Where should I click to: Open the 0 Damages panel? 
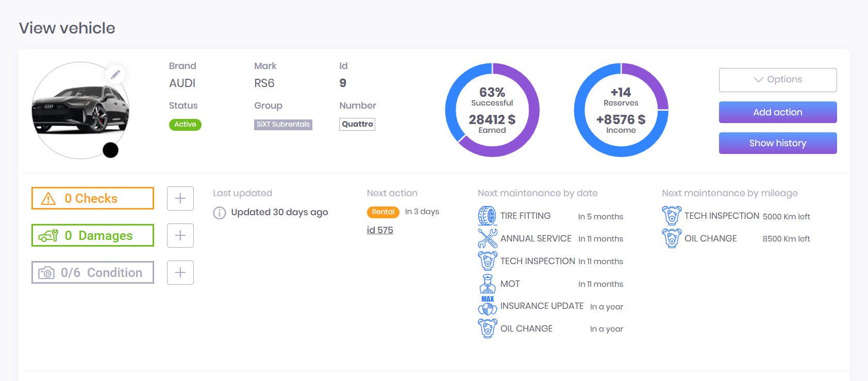(x=93, y=235)
